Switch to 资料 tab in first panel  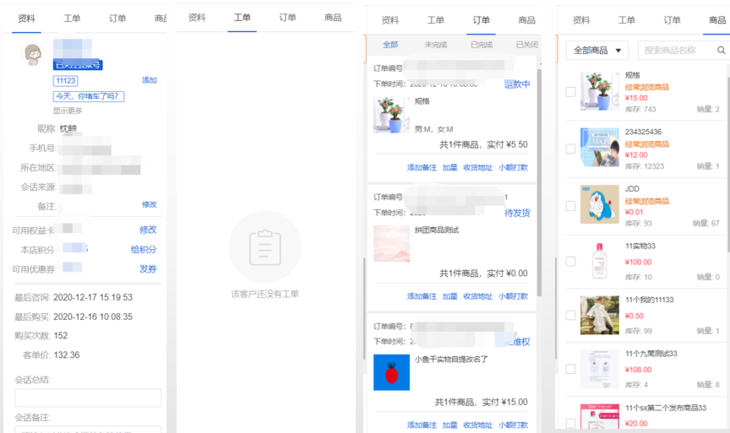tap(27, 18)
